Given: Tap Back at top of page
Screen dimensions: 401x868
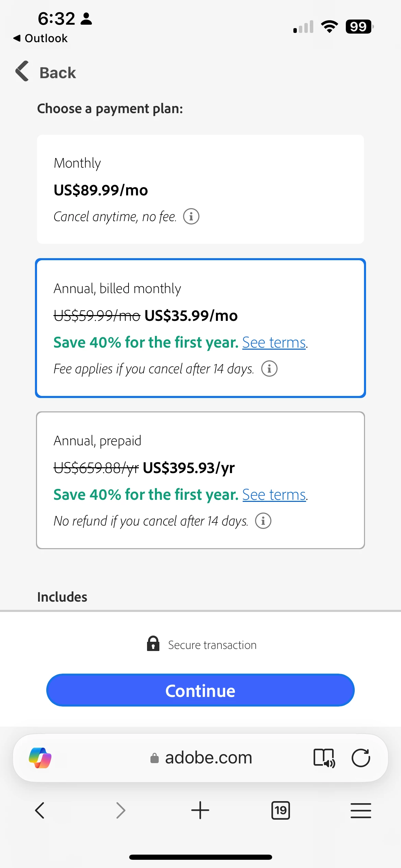Looking at the screenshot, I should [46, 72].
